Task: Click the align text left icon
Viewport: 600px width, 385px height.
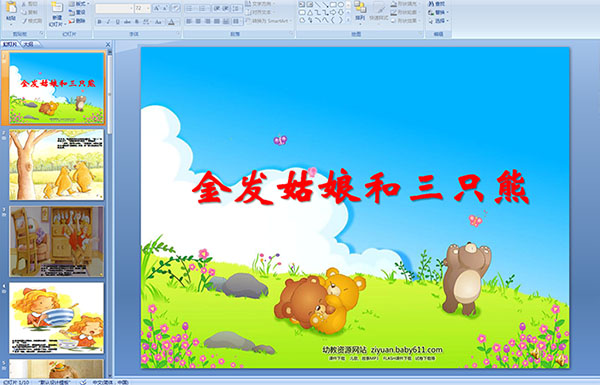Action: point(189,21)
